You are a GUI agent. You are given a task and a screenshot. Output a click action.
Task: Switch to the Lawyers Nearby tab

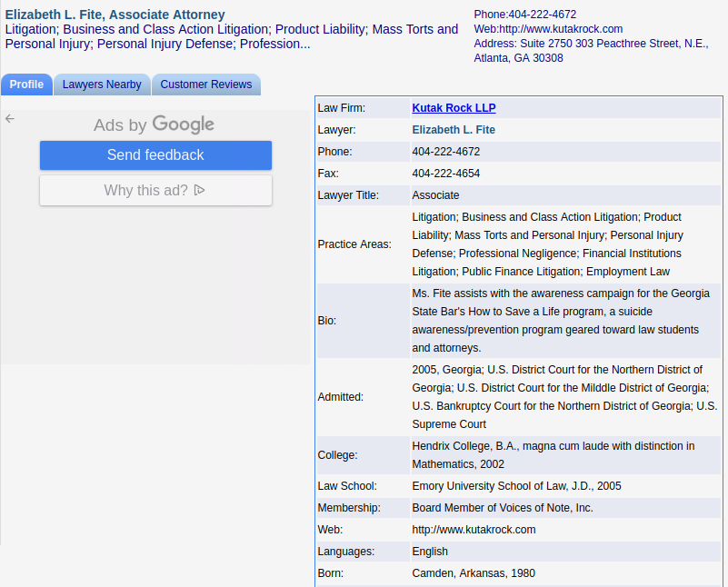102,85
